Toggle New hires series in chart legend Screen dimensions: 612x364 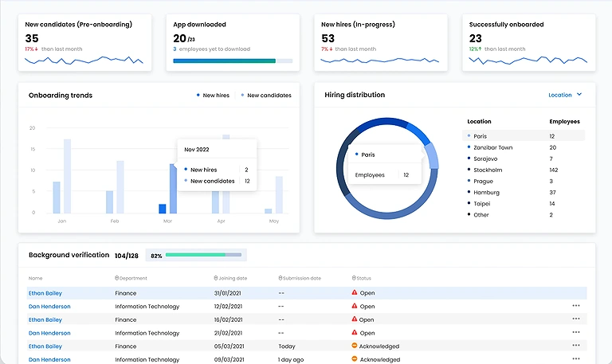point(213,96)
